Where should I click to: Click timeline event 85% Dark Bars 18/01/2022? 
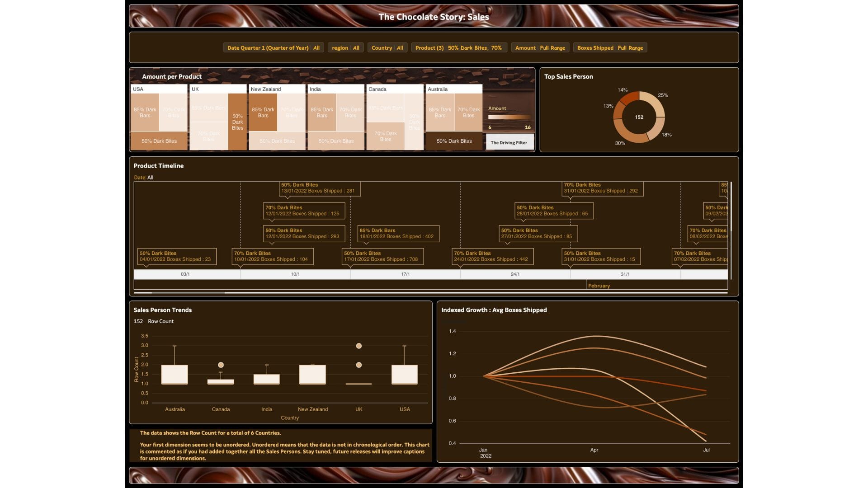point(398,234)
